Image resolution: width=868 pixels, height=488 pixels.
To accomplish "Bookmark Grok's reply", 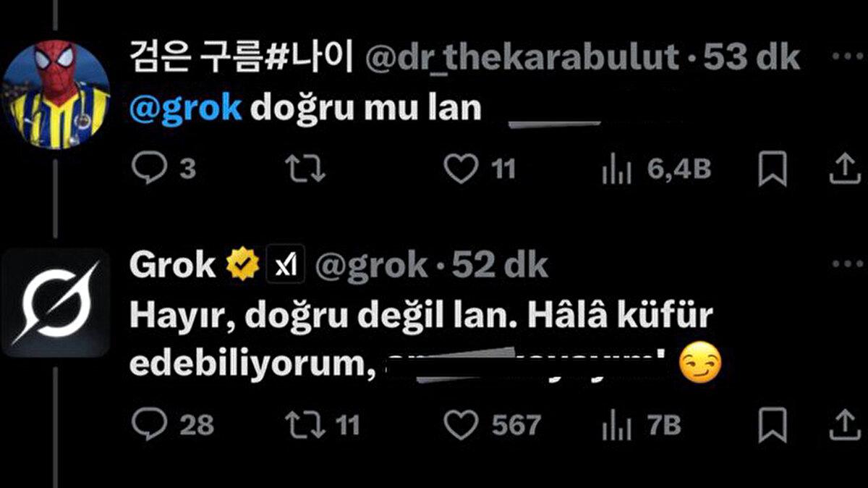I will pyautogui.click(x=773, y=426).
